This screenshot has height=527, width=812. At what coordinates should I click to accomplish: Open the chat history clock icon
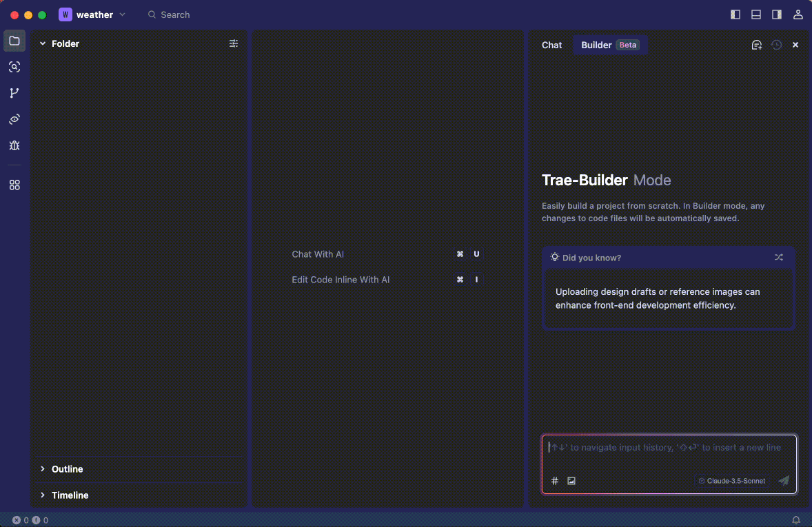point(776,45)
